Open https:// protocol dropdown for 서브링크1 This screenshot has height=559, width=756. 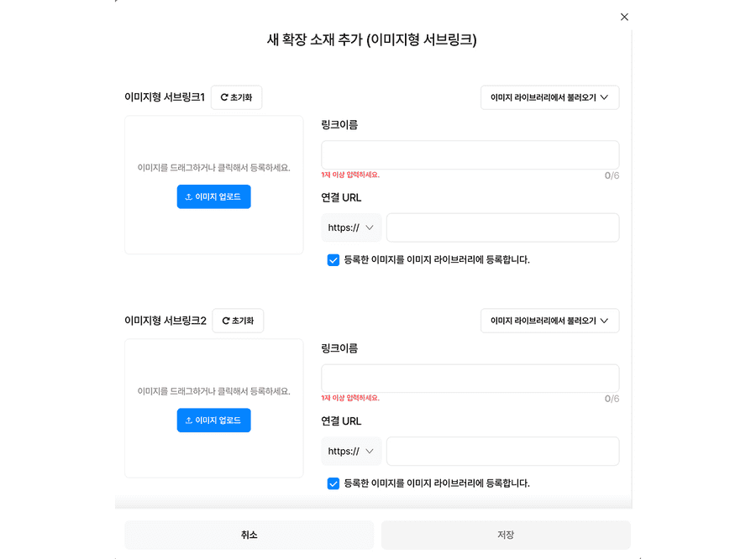(351, 227)
